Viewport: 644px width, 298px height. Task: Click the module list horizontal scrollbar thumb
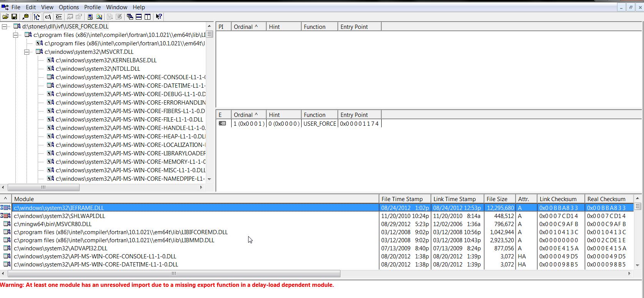(x=174, y=273)
